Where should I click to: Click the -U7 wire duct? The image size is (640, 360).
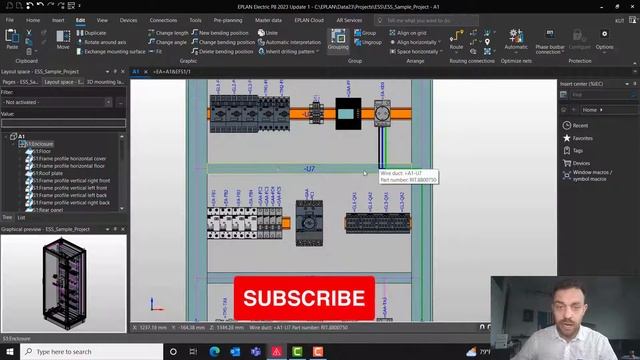309,169
